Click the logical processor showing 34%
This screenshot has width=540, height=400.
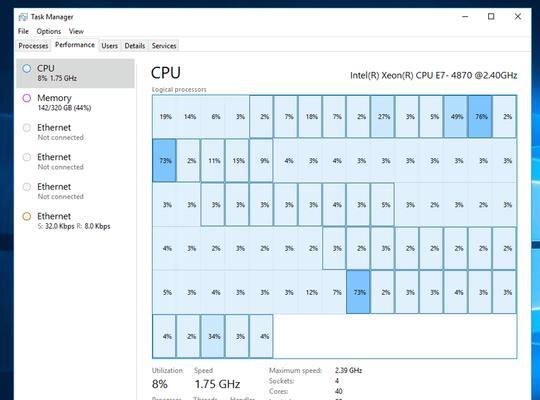pyautogui.click(x=213, y=336)
